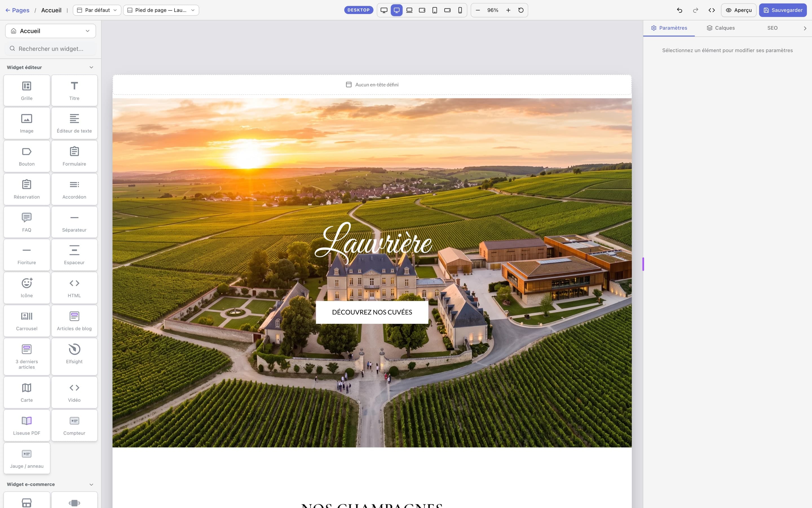
Task: Choose the Compteur widget
Action: pyautogui.click(x=74, y=425)
